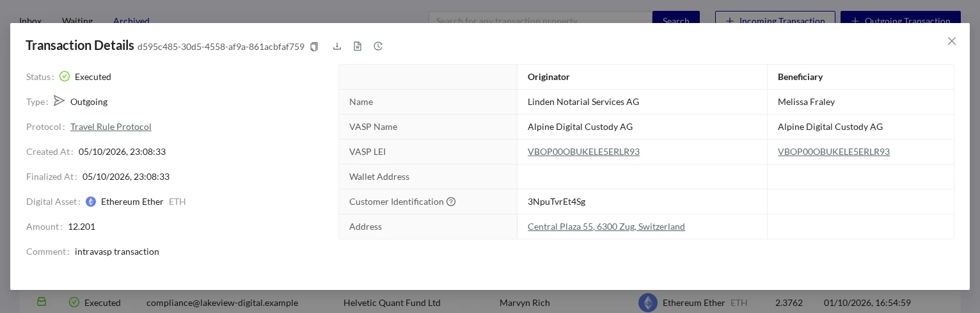The image size is (980, 313).
Task: Click Helvetic Quant Fund Ltd in background row
Action: [x=392, y=303]
